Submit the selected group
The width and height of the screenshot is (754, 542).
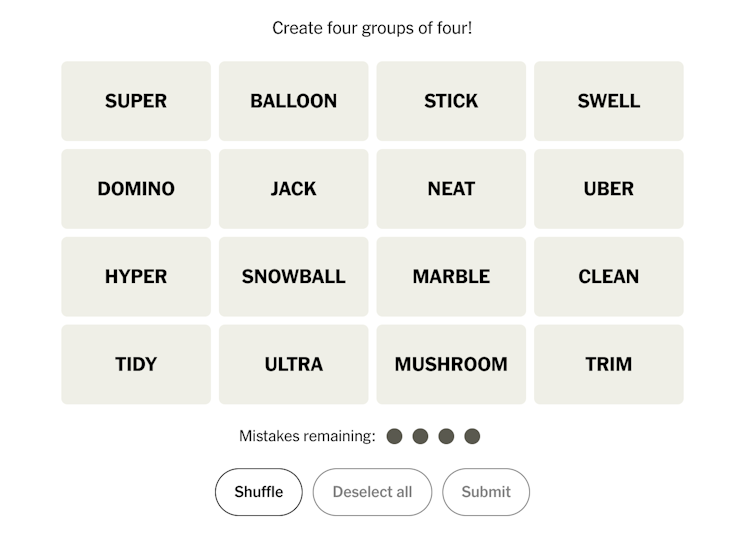click(486, 492)
